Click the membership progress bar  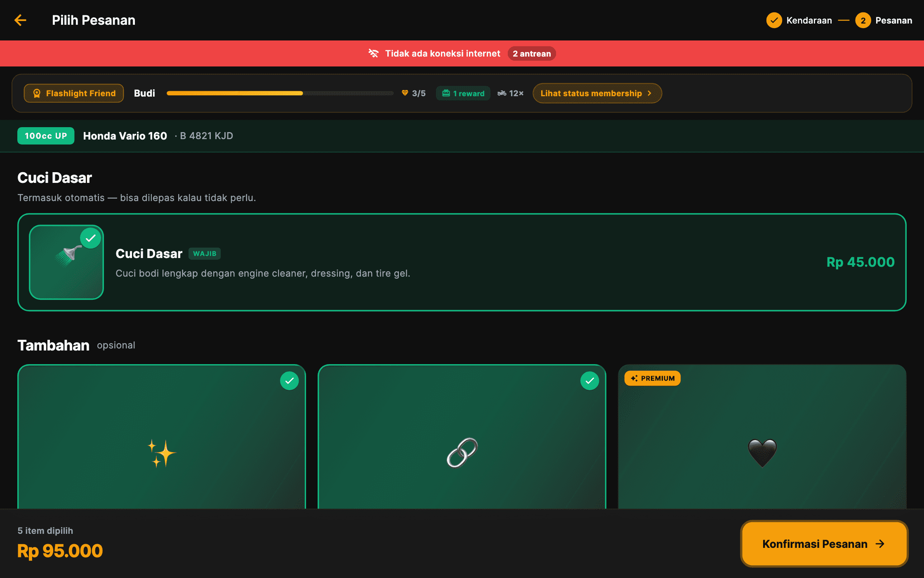(280, 93)
